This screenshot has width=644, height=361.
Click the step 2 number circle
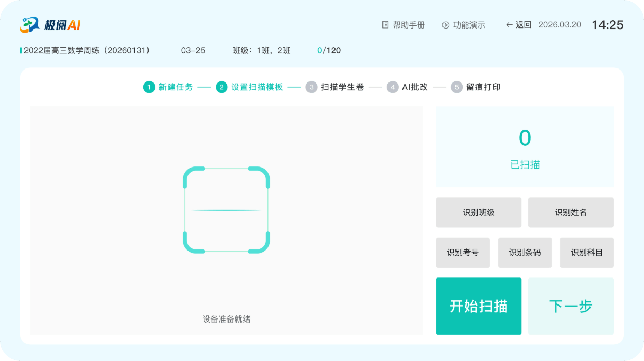pos(222,87)
